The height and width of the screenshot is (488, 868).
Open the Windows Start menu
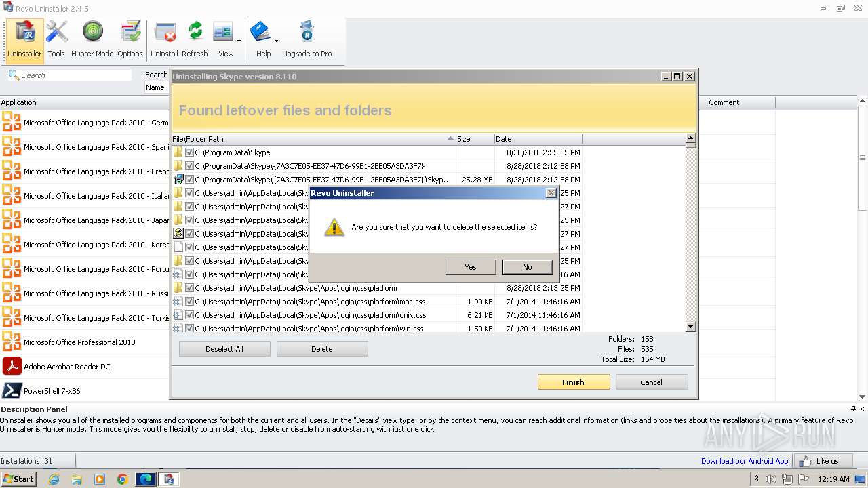[x=19, y=479]
